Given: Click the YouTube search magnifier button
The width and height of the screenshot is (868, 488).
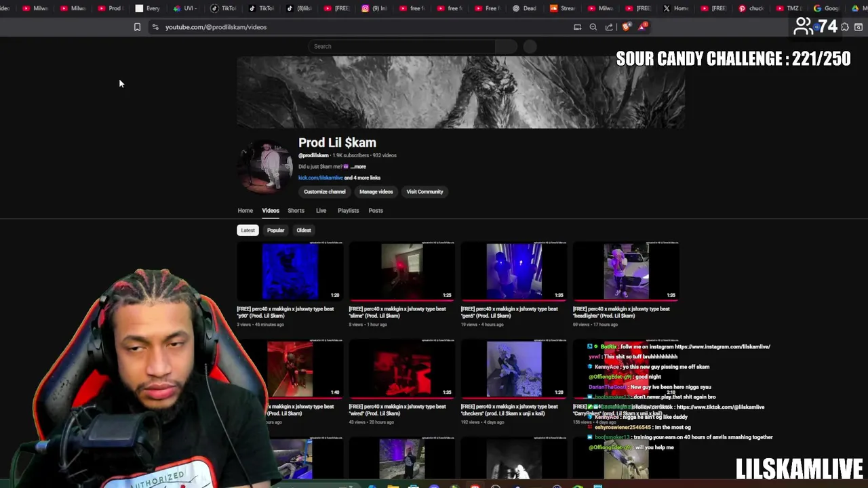Looking at the screenshot, I should 506,46.
